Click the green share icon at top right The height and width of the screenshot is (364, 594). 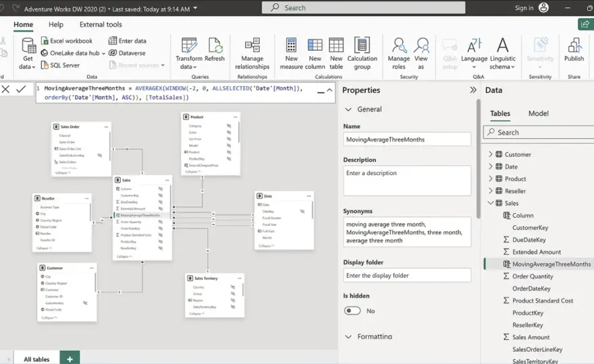pos(585,24)
